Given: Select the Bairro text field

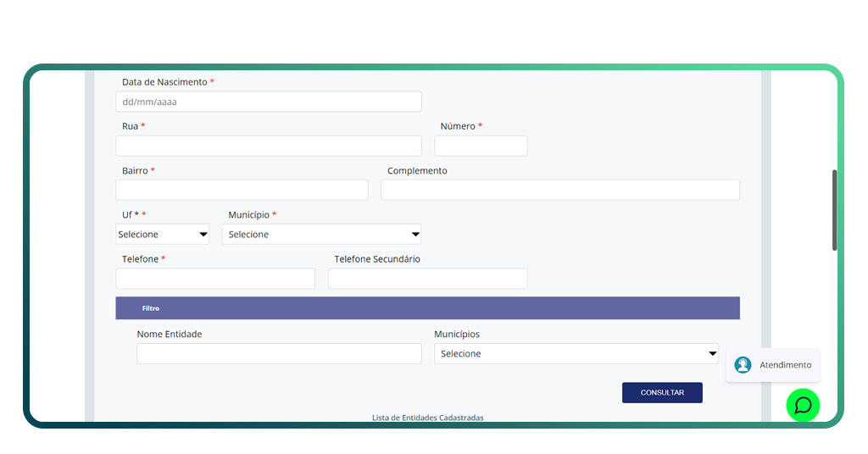Looking at the screenshot, I should (x=242, y=190).
